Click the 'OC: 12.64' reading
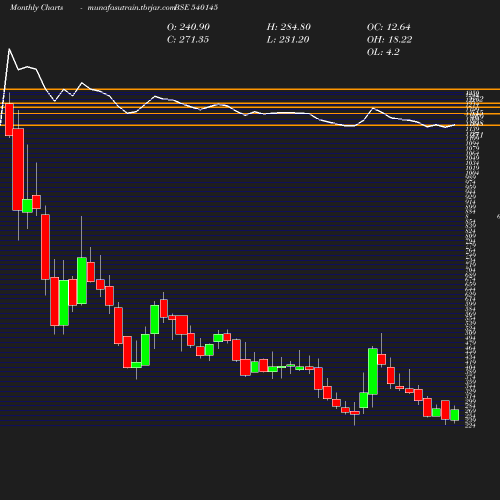 389,27
